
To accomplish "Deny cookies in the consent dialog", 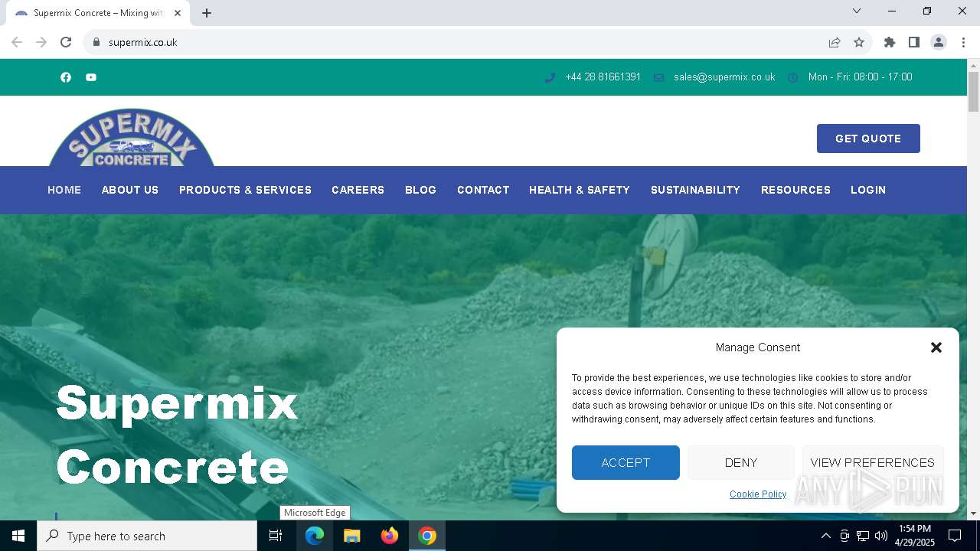I will (741, 462).
